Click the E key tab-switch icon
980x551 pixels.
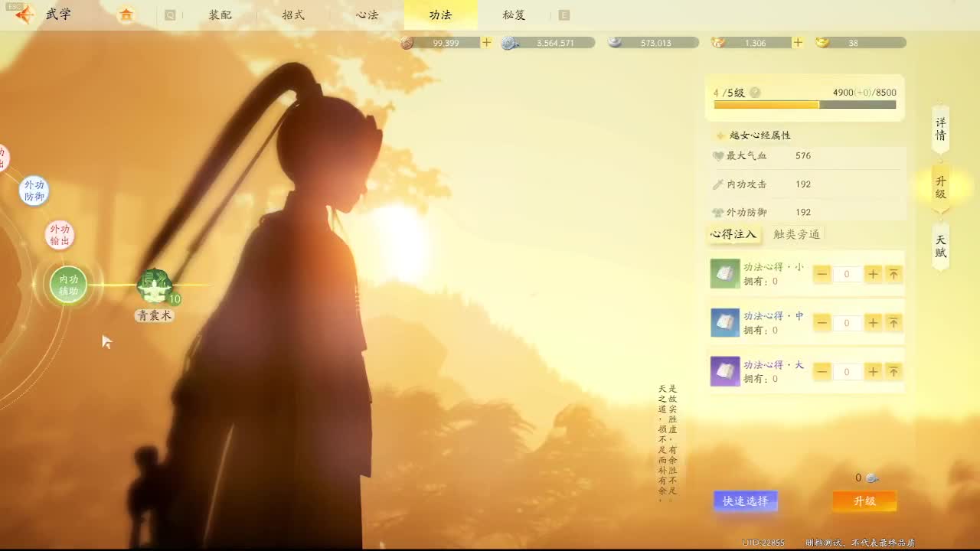pyautogui.click(x=564, y=15)
